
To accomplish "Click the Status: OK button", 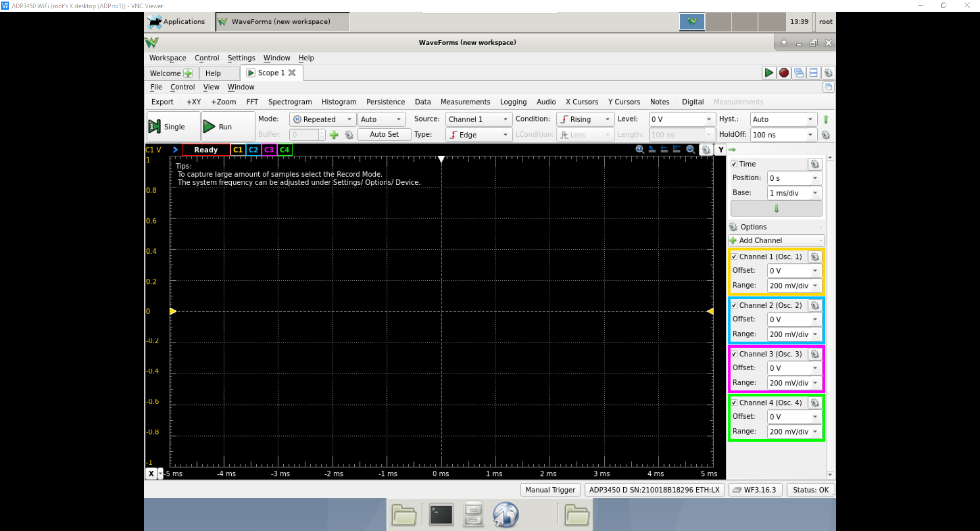I will 811,490.
